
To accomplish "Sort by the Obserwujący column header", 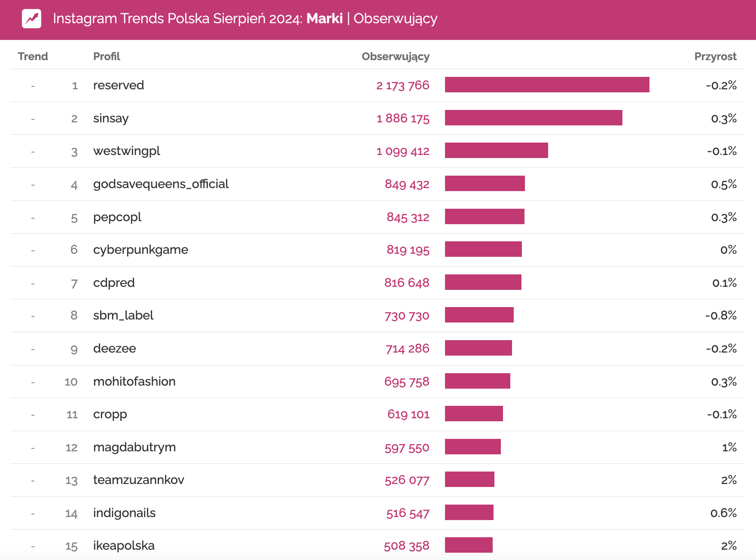I will pos(395,57).
